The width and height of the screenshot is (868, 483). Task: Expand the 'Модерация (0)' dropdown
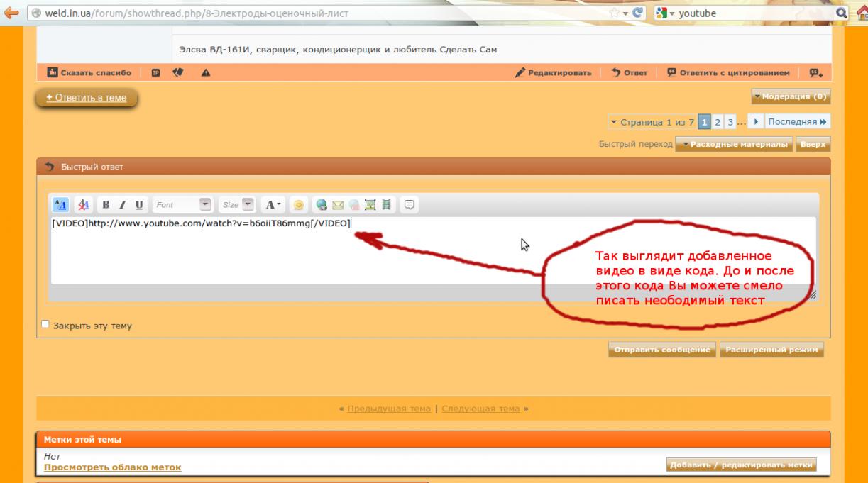click(x=791, y=96)
